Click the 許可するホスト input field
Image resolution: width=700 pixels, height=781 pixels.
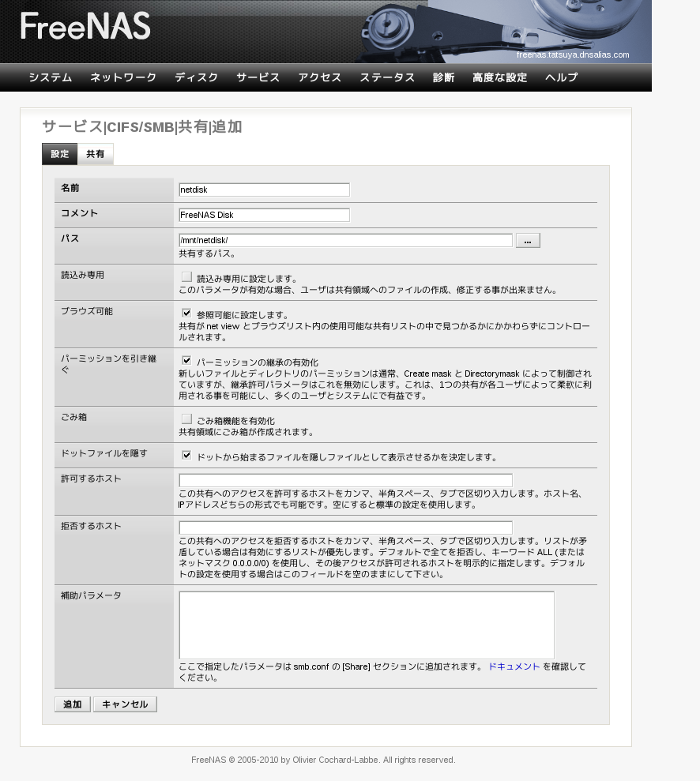click(346, 480)
